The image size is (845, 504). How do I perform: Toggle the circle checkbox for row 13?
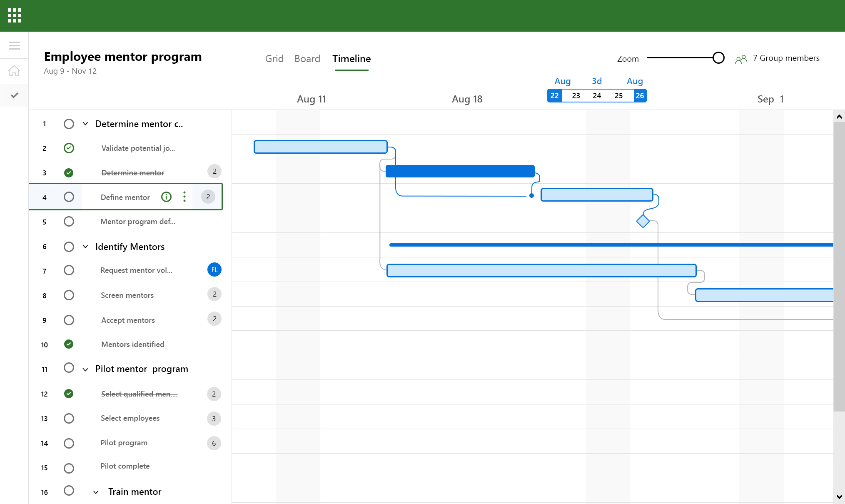[x=69, y=418]
